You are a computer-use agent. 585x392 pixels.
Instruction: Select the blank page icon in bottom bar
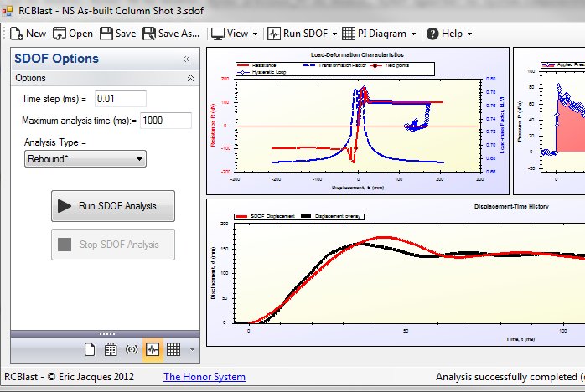pyautogui.click(x=90, y=349)
